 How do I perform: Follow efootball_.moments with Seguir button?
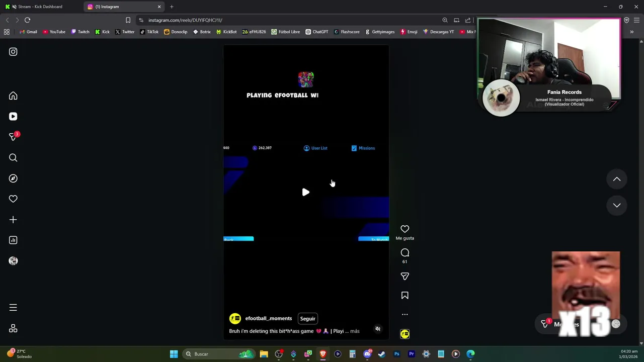[307, 318]
